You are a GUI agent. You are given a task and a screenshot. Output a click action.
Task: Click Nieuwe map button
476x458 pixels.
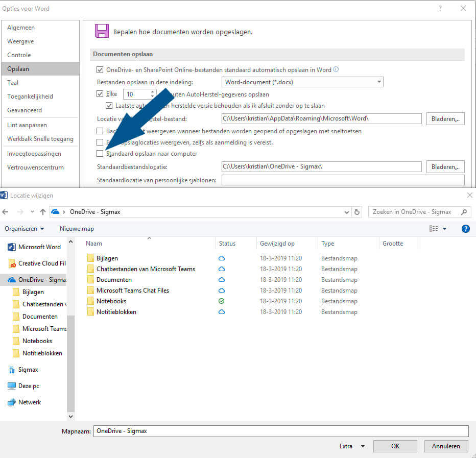coord(77,229)
